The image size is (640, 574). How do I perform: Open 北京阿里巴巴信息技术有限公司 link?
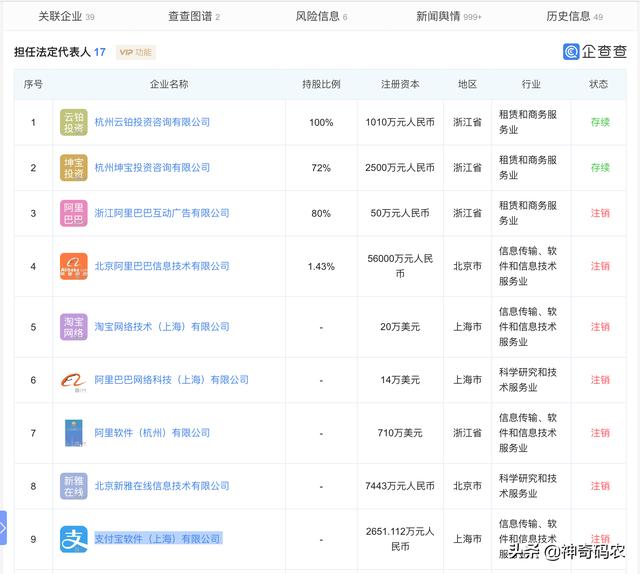[x=162, y=266]
